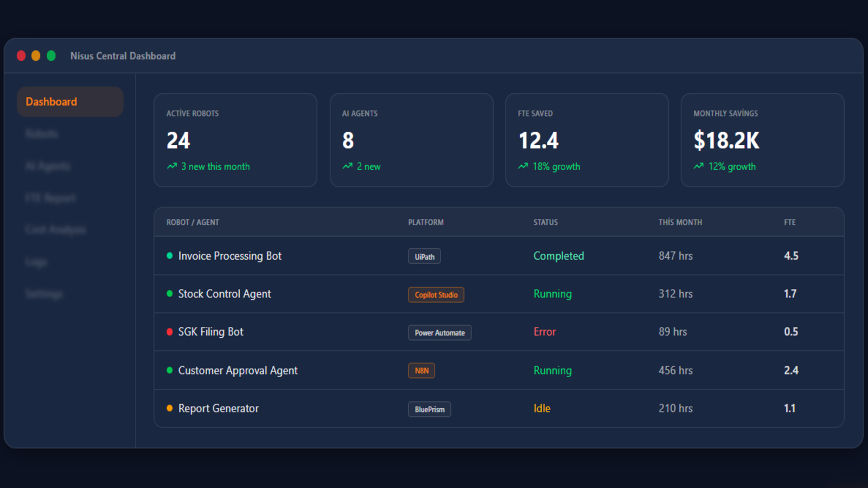Click the FTE value '0.5'
This screenshot has width=868, height=488.
pos(791,332)
